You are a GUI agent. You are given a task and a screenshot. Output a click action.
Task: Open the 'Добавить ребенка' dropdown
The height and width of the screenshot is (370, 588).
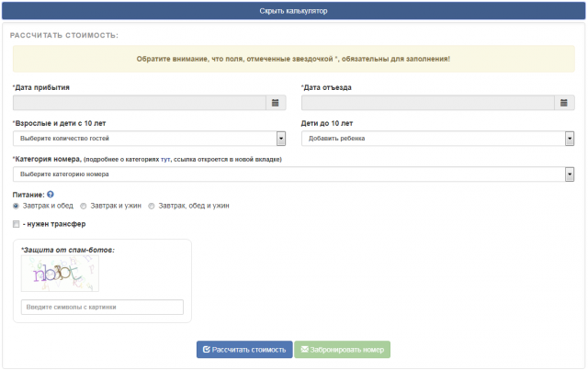click(x=437, y=139)
